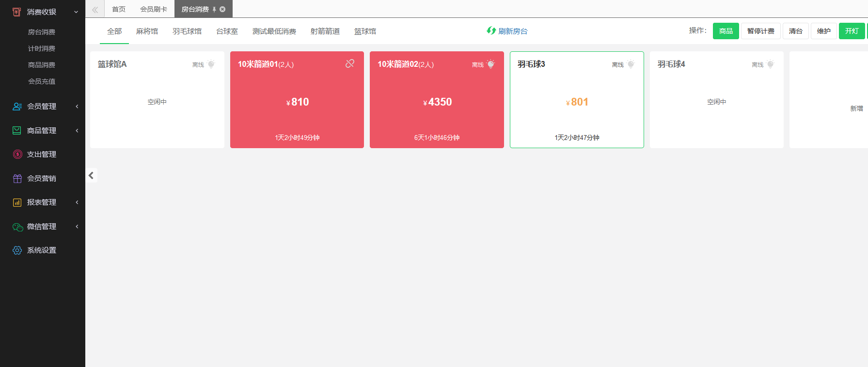Toggle the light bulb on 篮球馆A card
This screenshot has height=367, width=868.
tap(211, 64)
